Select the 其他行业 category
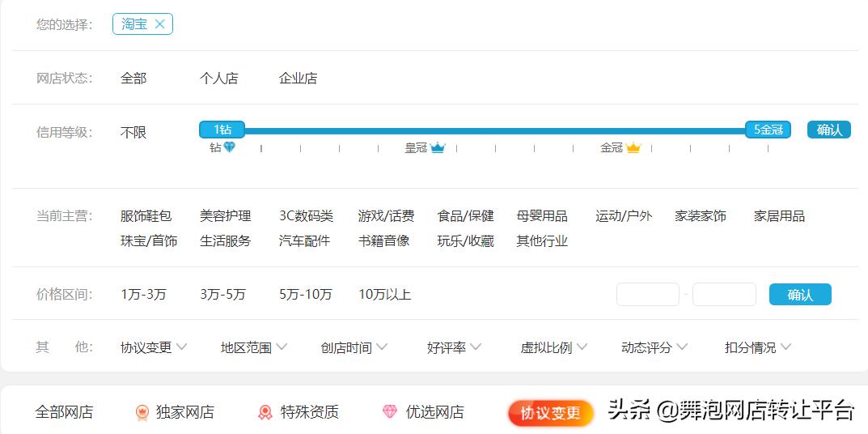 point(542,241)
